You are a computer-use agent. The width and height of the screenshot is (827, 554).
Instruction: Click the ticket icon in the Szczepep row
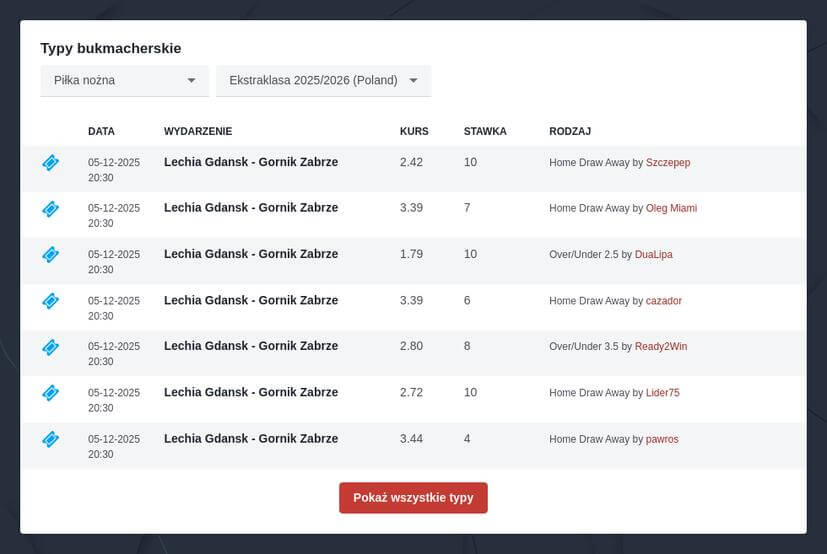51,163
